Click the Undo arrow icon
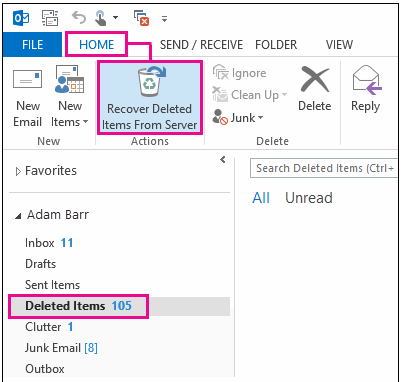 79,18
